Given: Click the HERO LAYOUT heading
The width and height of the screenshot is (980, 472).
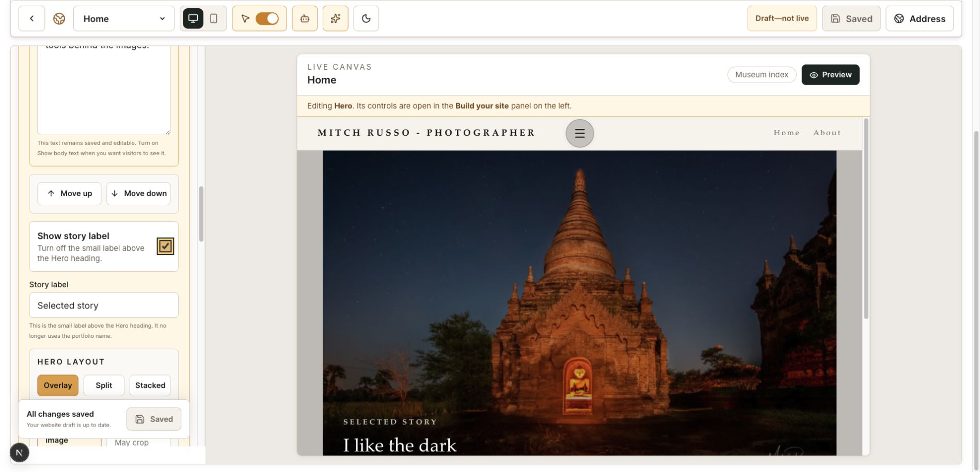Looking at the screenshot, I should pos(71,362).
